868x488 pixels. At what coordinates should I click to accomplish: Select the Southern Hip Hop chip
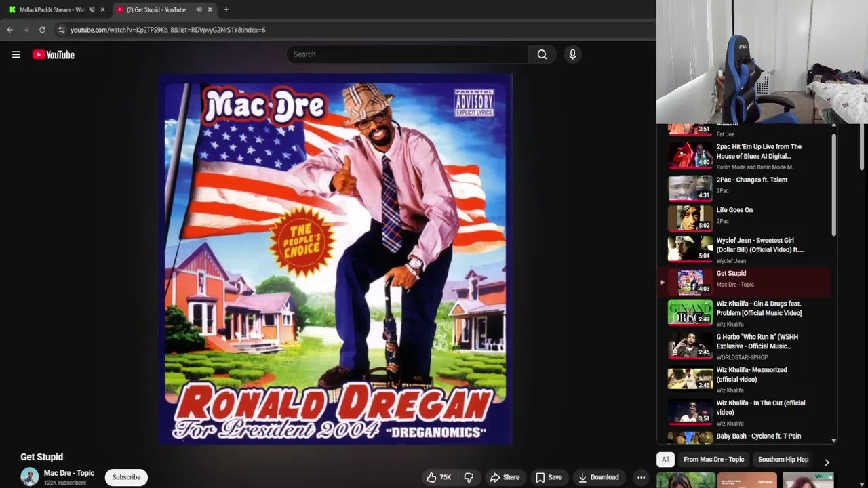[x=783, y=460]
